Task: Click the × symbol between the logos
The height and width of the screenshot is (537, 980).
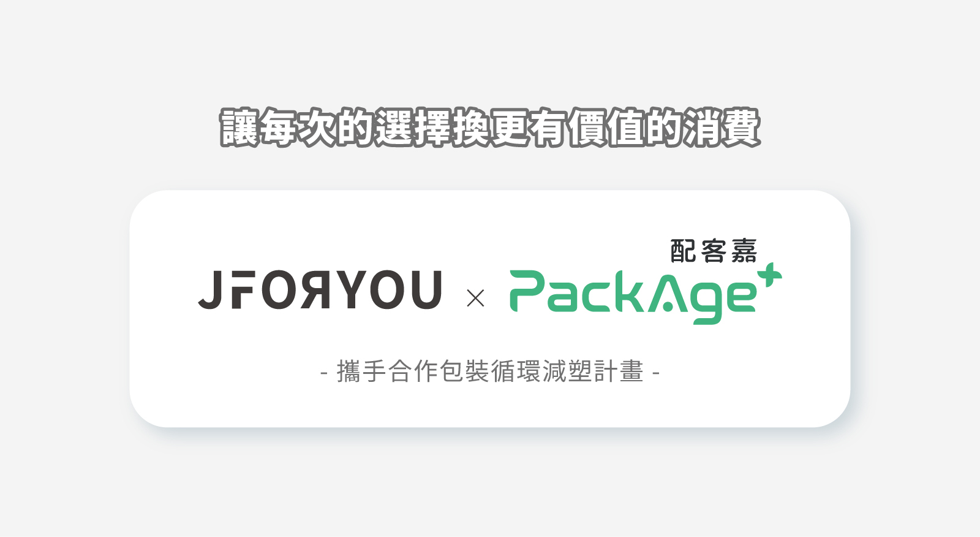Action: click(475, 299)
